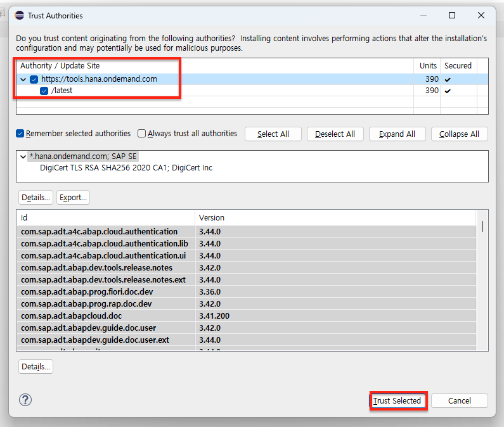This screenshot has height=427, width=504.
Task: Click the Expand All button
Action: pyautogui.click(x=397, y=134)
